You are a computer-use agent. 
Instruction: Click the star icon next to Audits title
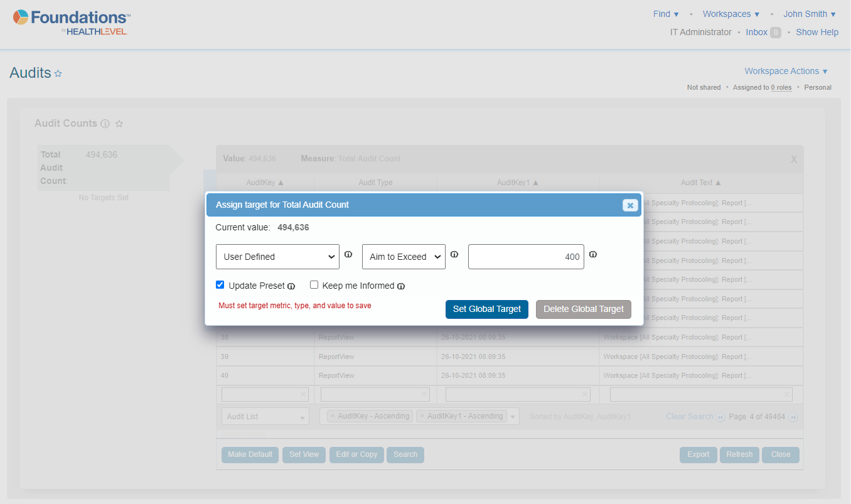click(58, 73)
